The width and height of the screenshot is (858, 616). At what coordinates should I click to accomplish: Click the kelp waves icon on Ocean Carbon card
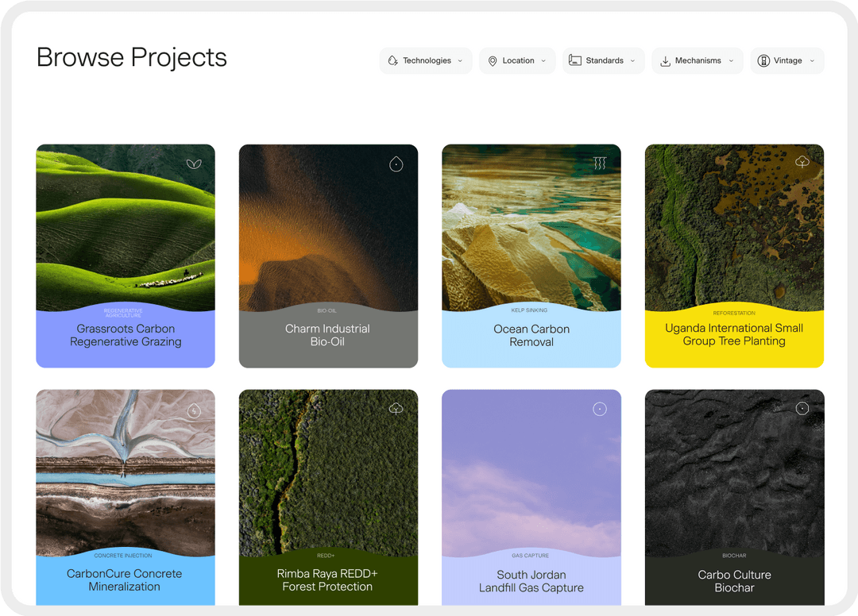(600, 163)
